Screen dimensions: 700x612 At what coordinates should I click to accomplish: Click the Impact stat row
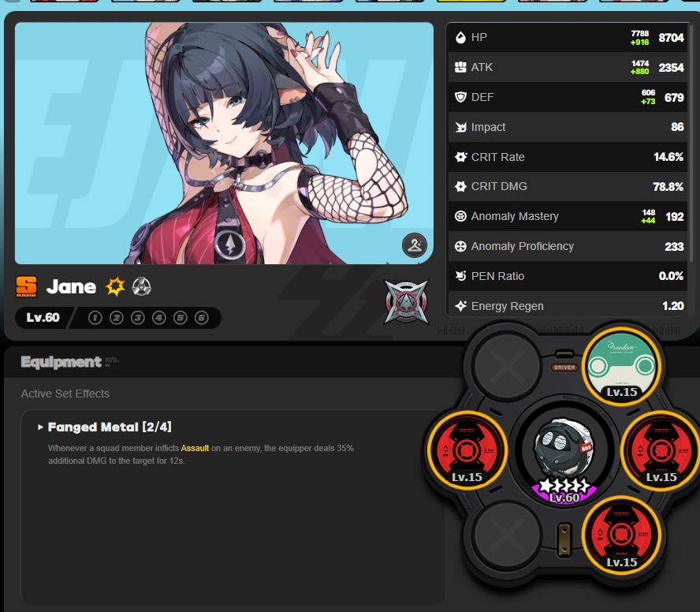pos(568,127)
